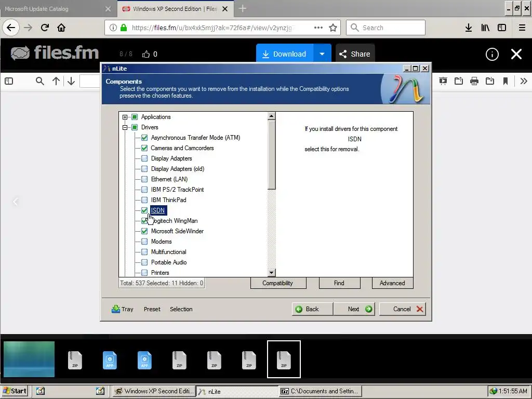Go to previous page with up arrow
This screenshot has width=532, height=399.
56,81
